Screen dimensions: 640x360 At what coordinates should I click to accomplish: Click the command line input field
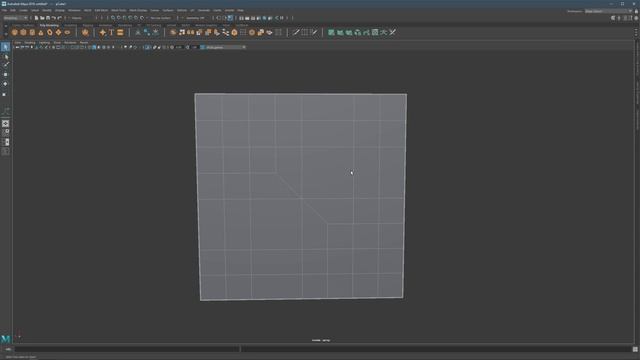pyautogui.click(x=127, y=349)
